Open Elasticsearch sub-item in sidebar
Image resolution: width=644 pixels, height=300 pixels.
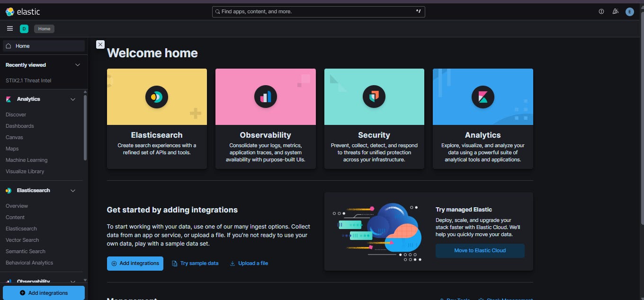(21, 229)
